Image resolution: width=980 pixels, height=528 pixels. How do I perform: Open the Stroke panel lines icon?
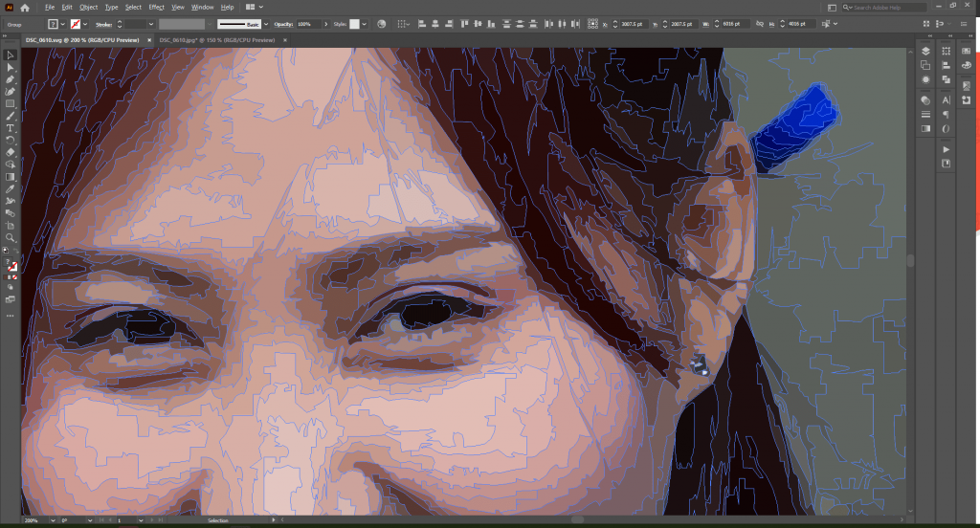(x=925, y=115)
